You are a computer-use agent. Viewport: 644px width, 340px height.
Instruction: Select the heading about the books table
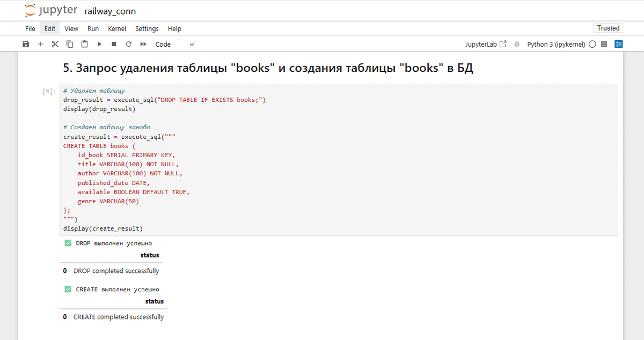[268, 68]
